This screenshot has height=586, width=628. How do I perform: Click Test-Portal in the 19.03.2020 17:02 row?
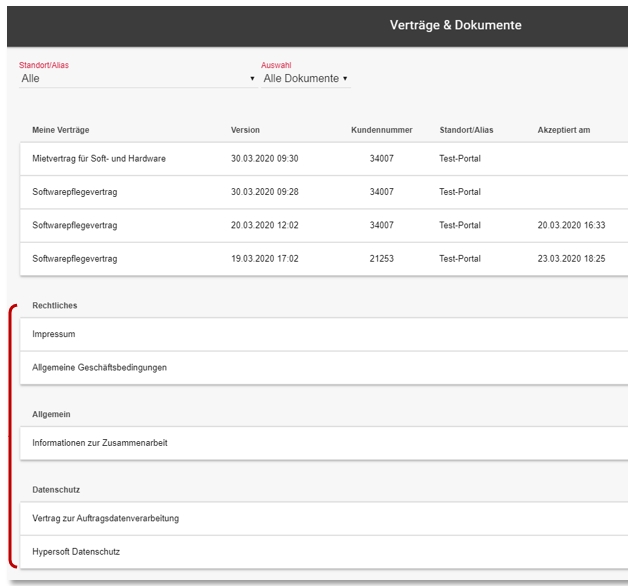pos(460,259)
